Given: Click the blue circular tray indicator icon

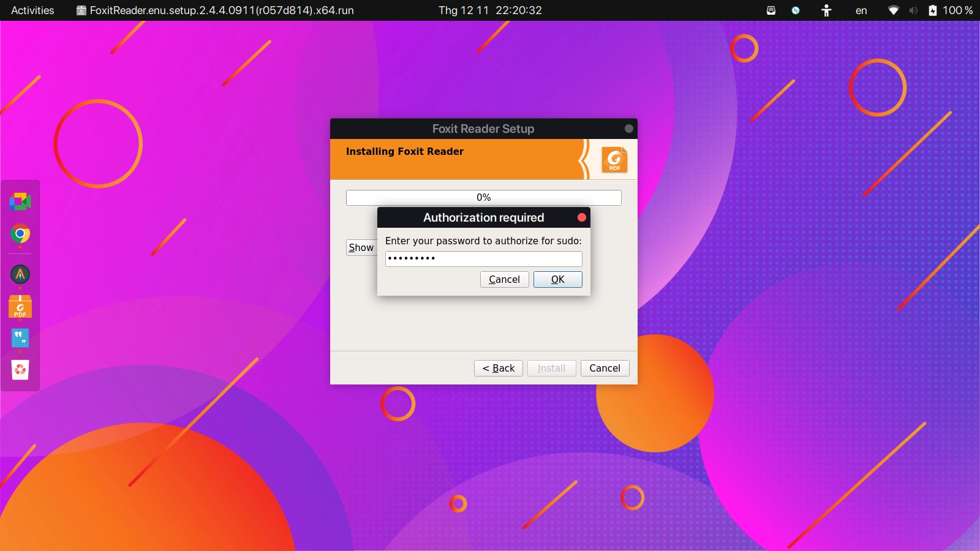Looking at the screenshot, I should [x=796, y=10].
